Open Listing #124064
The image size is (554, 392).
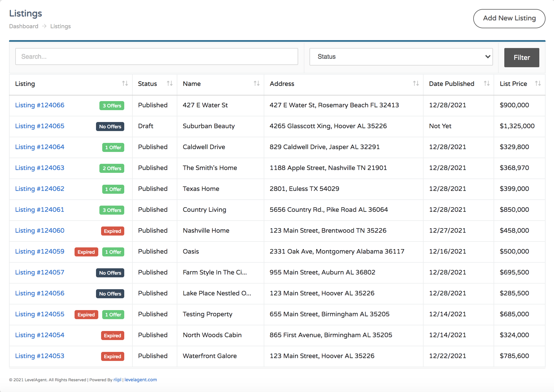(40, 147)
